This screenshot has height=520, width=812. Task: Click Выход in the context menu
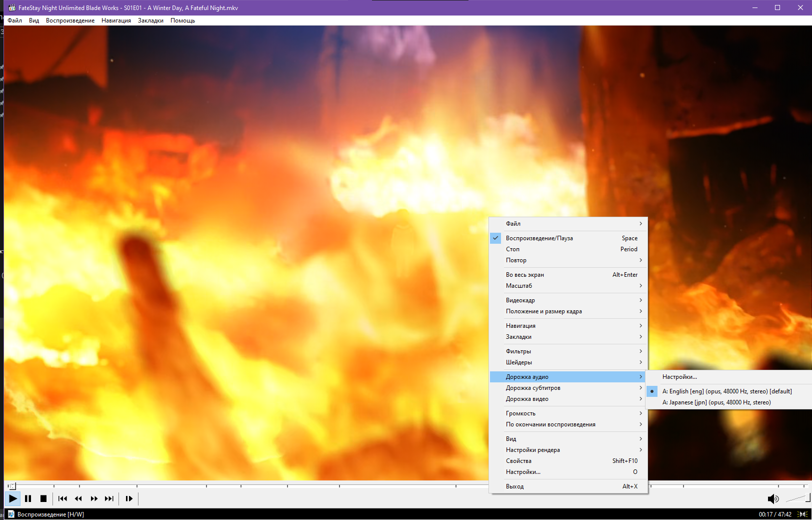pos(514,486)
